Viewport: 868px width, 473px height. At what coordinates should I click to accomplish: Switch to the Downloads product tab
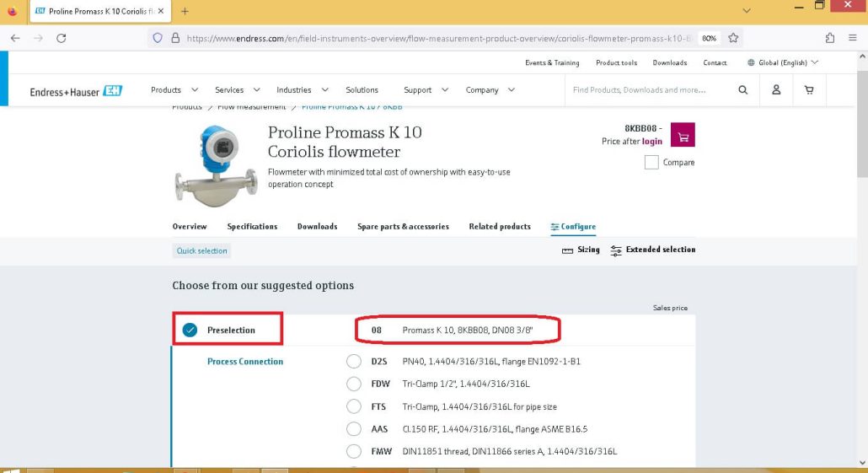click(x=317, y=227)
